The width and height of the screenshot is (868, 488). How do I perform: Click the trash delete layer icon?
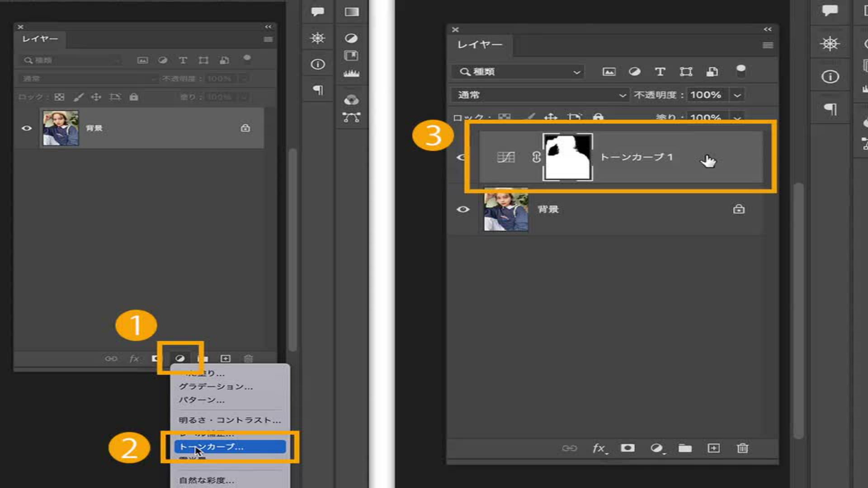(742, 448)
